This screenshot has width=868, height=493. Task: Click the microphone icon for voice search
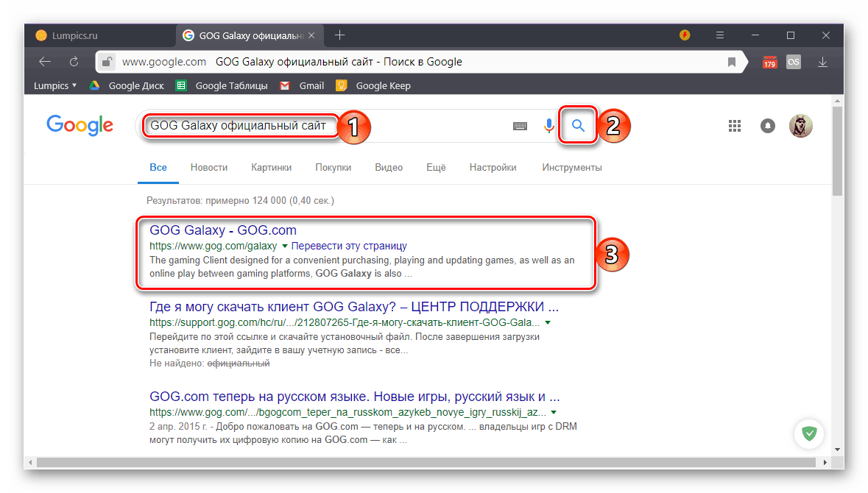coord(548,126)
